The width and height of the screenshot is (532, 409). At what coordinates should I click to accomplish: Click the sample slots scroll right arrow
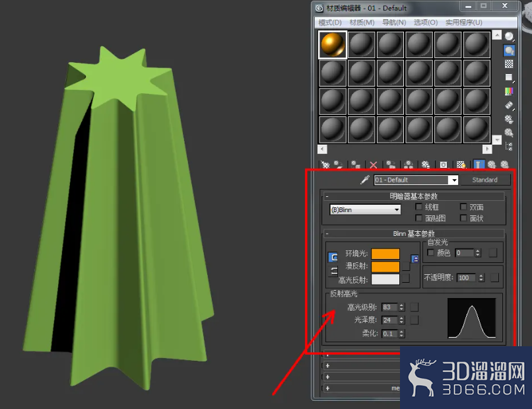[487, 149]
